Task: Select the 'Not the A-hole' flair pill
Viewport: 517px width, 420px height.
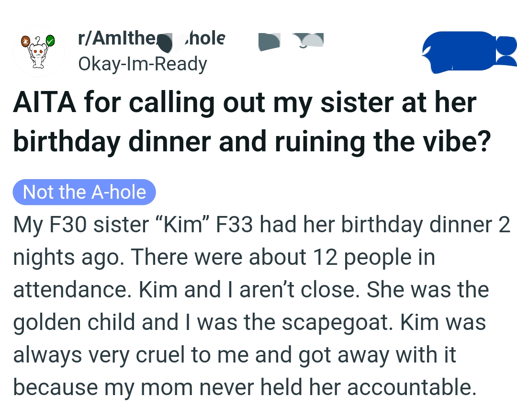Action: pyautogui.click(x=84, y=192)
